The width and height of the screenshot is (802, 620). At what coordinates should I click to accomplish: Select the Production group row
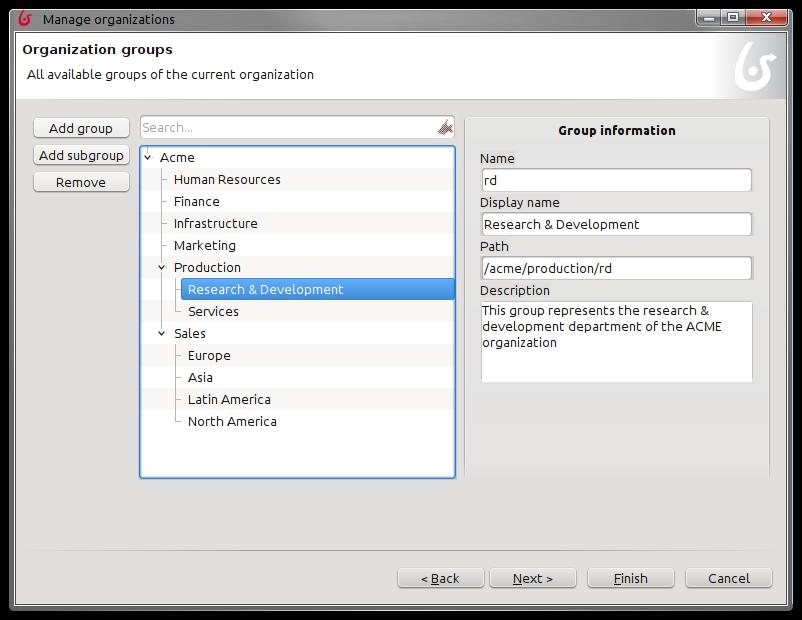pos(207,268)
